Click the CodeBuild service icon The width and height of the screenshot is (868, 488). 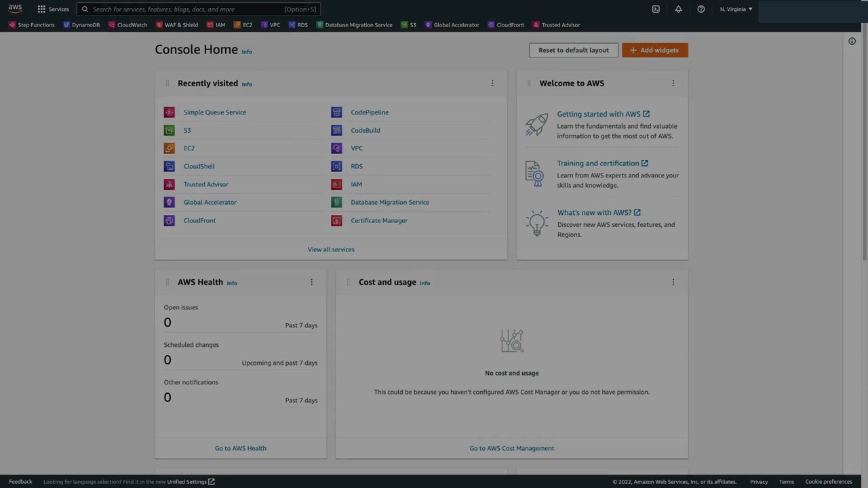click(x=336, y=130)
